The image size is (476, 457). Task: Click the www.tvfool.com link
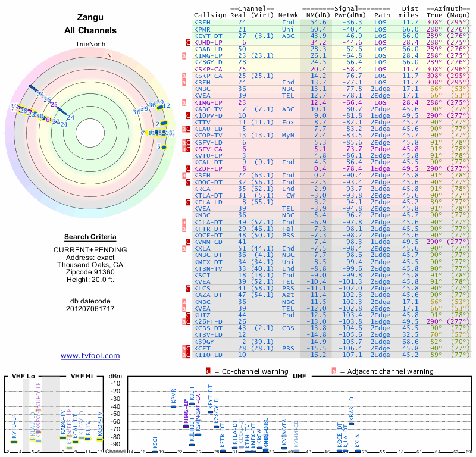click(90, 356)
